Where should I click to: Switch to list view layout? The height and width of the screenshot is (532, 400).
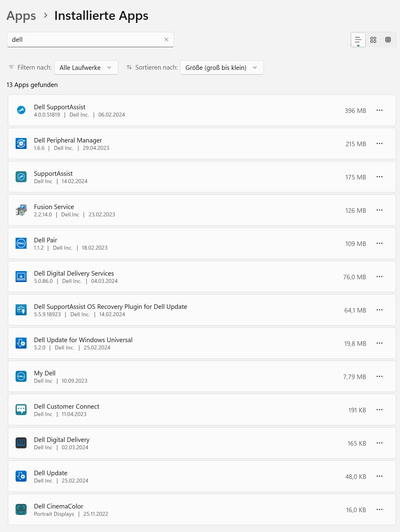tap(358, 40)
